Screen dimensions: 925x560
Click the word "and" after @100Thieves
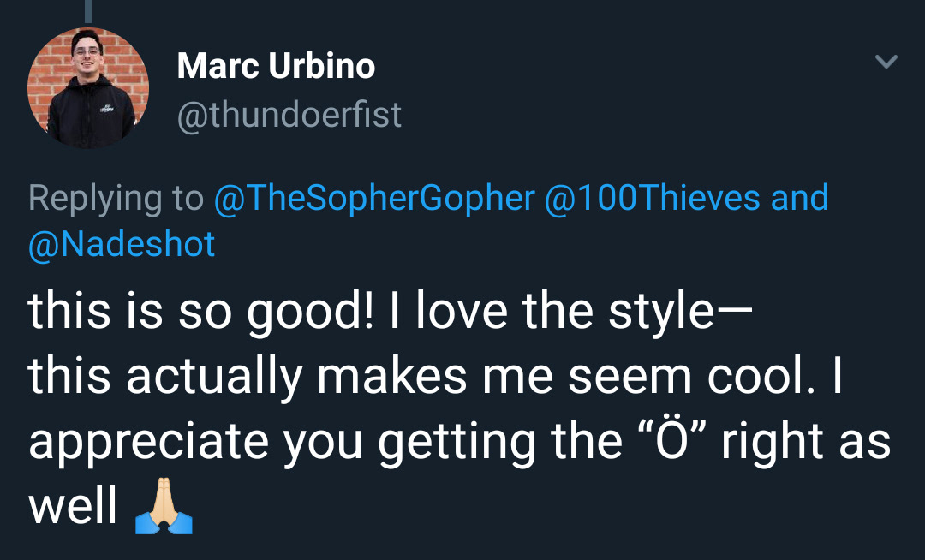(800, 198)
